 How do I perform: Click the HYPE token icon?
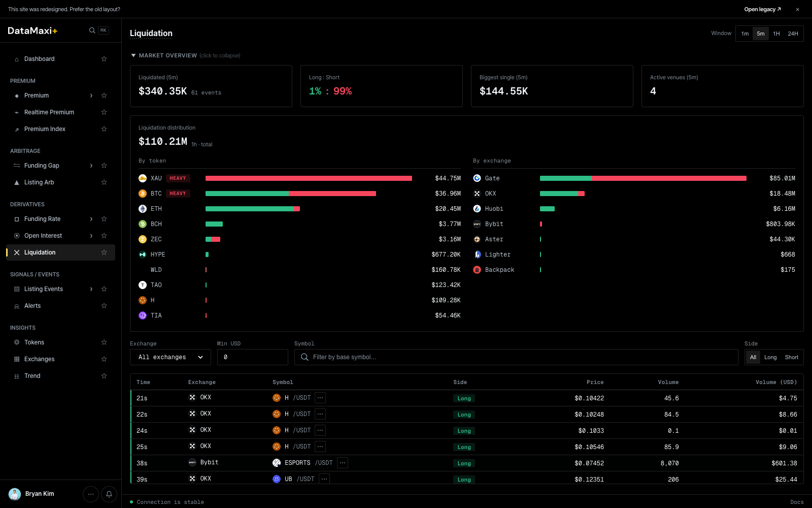(143, 255)
